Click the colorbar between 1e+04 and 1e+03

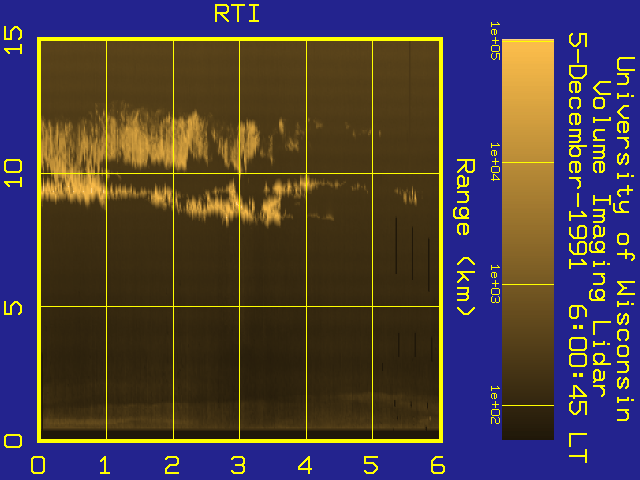[x=528, y=223]
